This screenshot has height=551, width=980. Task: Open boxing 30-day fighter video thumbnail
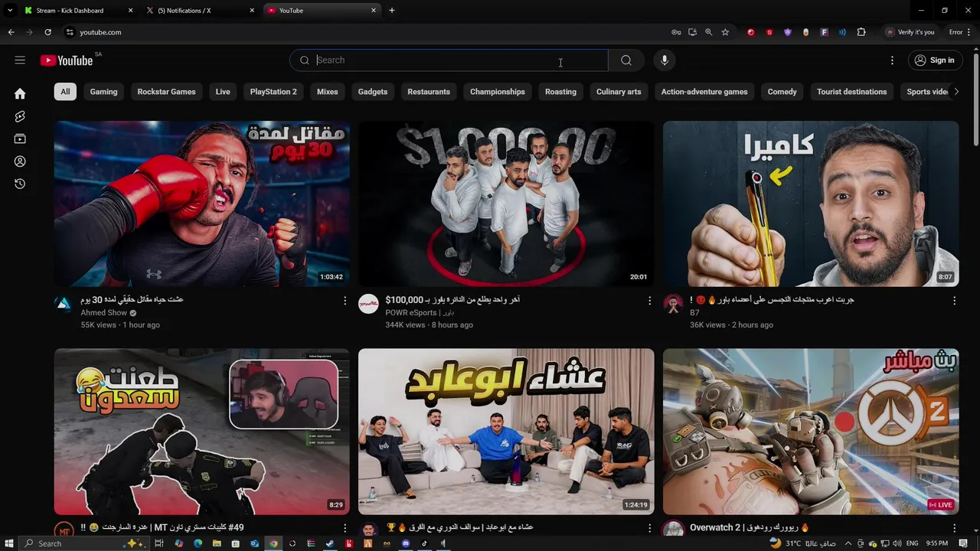coord(202,204)
